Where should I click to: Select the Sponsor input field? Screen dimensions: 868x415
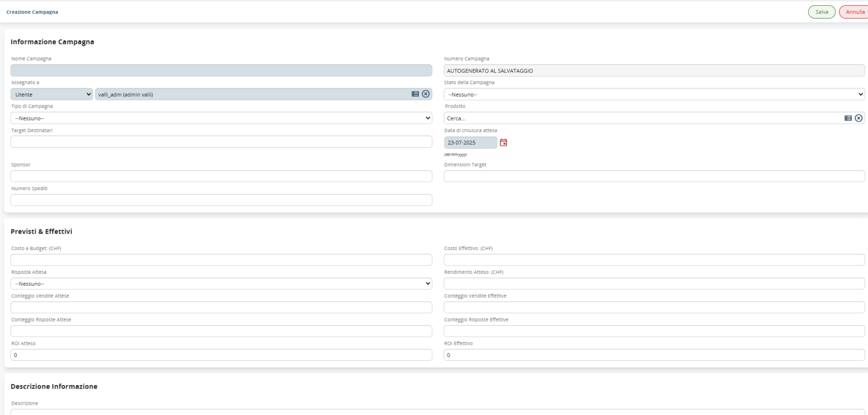pyautogui.click(x=221, y=176)
